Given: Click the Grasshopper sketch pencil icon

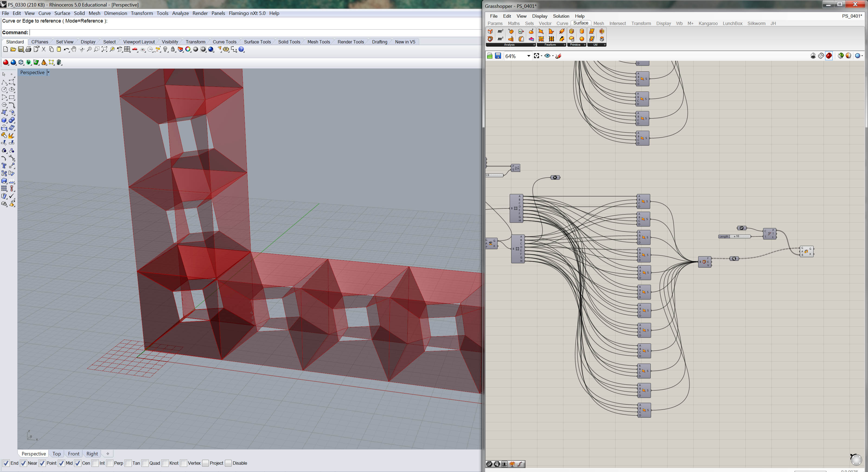Looking at the screenshot, I should point(559,56).
